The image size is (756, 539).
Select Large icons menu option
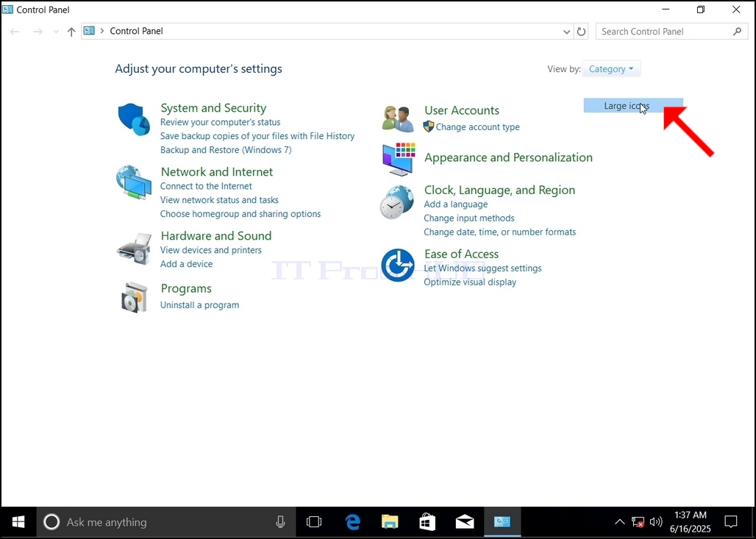click(633, 106)
